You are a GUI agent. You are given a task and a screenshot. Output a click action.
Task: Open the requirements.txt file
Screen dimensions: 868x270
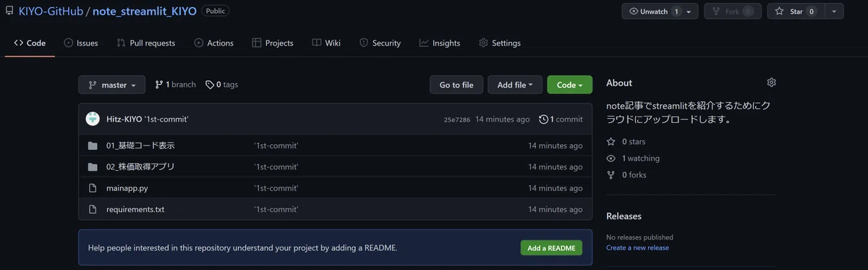point(135,209)
